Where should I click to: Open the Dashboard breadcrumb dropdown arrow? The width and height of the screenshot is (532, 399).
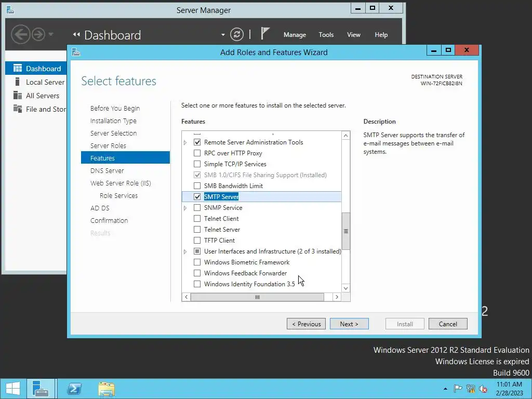coord(223,35)
